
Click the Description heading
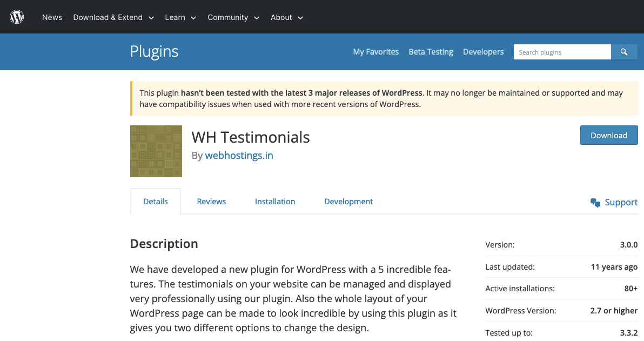pyautogui.click(x=164, y=244)
